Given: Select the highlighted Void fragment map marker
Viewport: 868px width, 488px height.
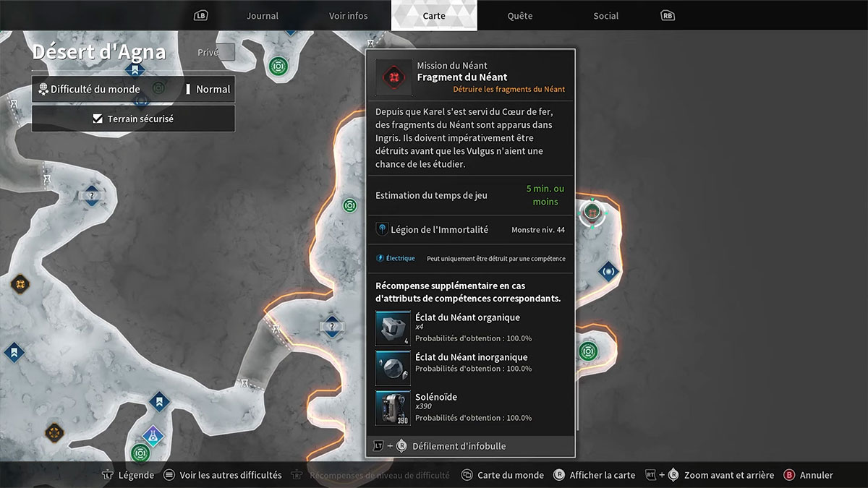Looking at the screenshot, I should click(592, 211).
